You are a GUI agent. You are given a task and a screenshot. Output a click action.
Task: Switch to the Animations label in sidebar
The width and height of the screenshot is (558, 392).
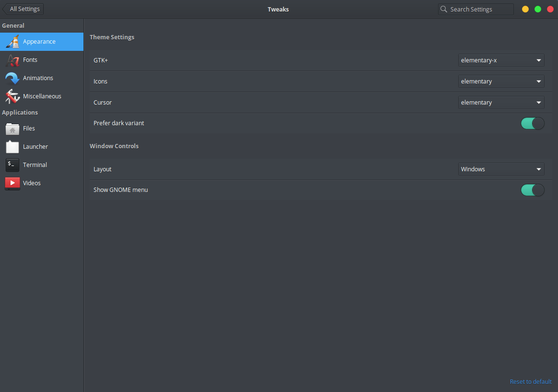coord(38,78)
